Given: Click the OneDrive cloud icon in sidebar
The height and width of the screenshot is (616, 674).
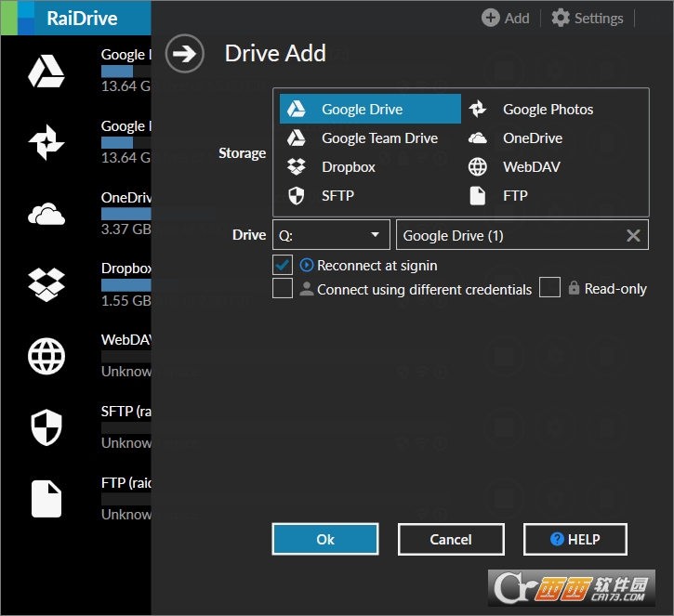Looking at the screenshot, I should coord(46,214).
